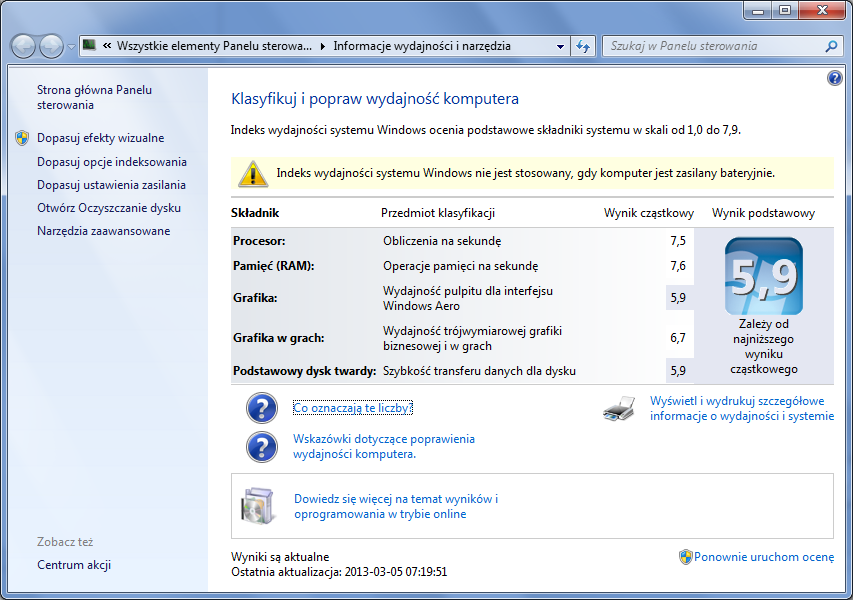Click the 'Grafika:' row label
This screenshot has height=600, width=853.
coord(255,298)
